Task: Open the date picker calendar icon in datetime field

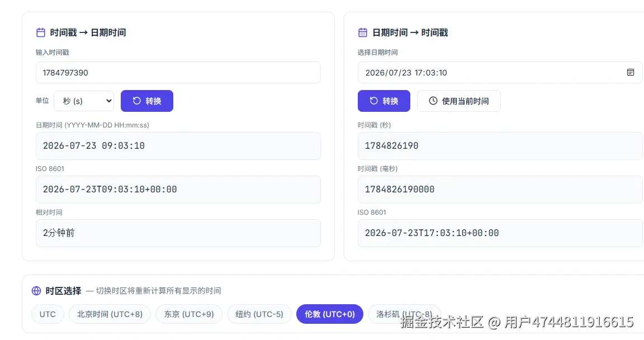Action: (631, 72)
